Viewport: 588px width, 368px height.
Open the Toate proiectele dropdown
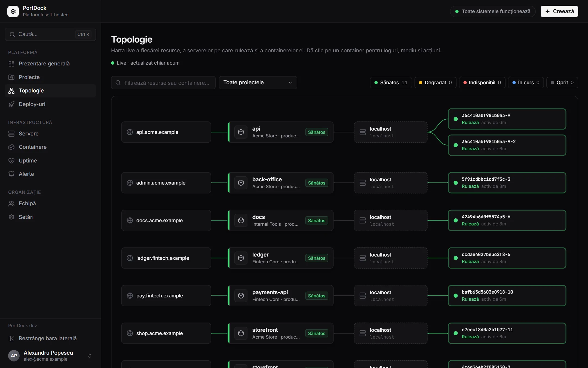(258, 83)
